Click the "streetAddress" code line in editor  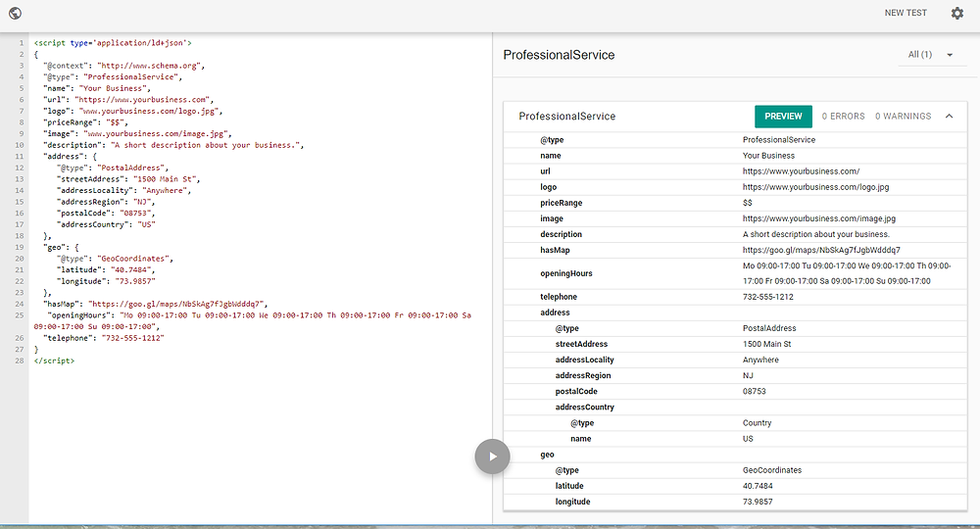128,179
